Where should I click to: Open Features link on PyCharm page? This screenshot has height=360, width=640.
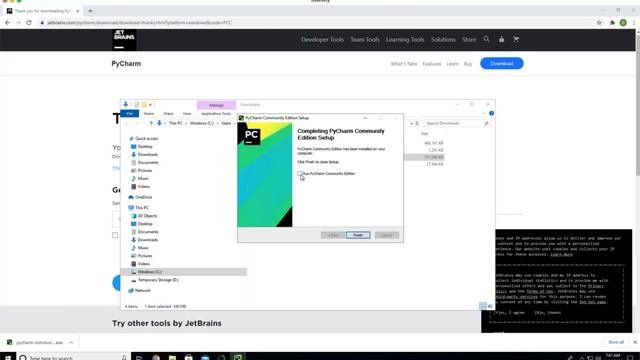click(x=432, y=64)
